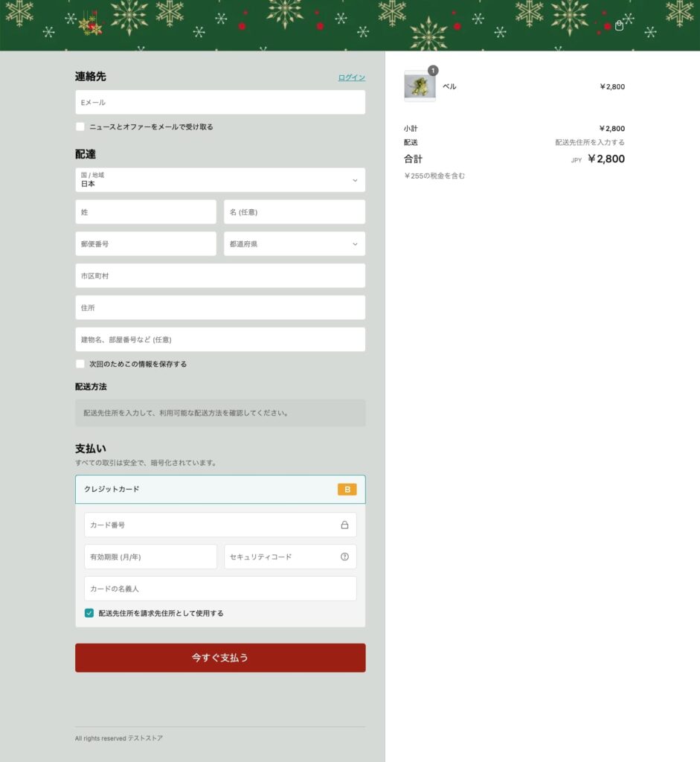Click the 有効期限 (月/年) expiry field
The width and height of the screenshot is (700, 762).
(x=150, y=557)
